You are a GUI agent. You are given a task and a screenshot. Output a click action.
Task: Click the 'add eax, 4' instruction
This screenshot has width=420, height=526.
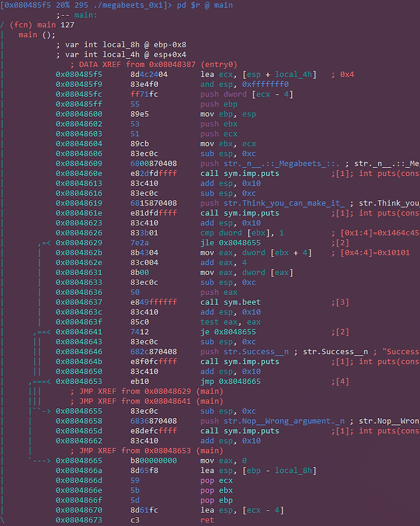[x=223, y=263]
